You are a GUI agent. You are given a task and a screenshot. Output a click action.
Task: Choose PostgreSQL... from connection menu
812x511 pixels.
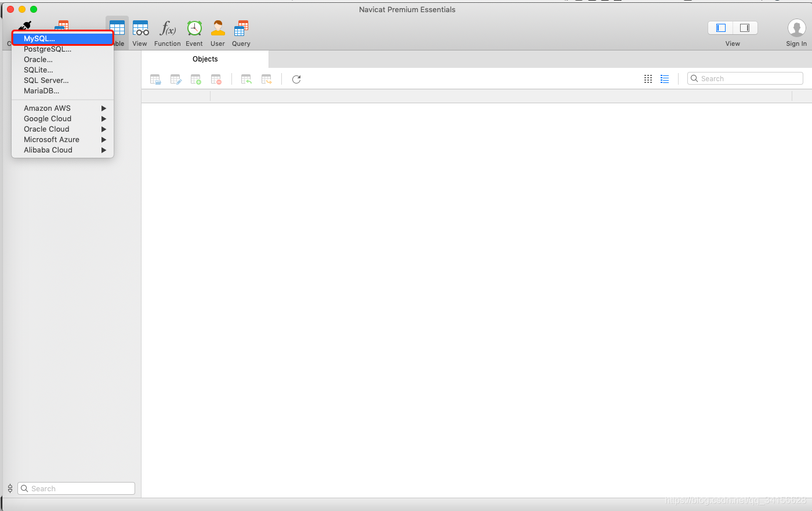pos(63,49)
